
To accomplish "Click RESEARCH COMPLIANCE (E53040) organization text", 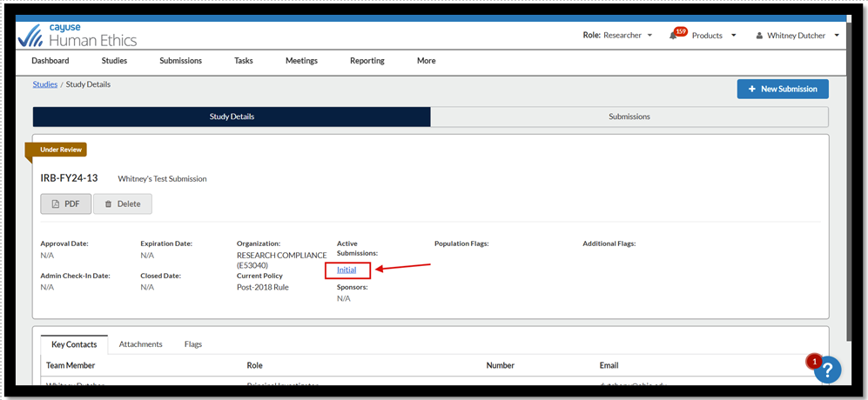I will (x=282, y=261).
